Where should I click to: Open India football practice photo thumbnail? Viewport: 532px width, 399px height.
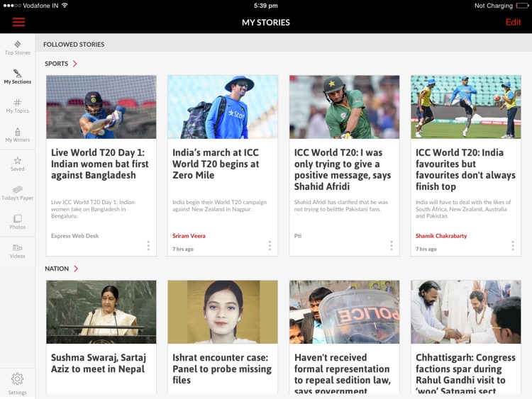coord(465,107)
